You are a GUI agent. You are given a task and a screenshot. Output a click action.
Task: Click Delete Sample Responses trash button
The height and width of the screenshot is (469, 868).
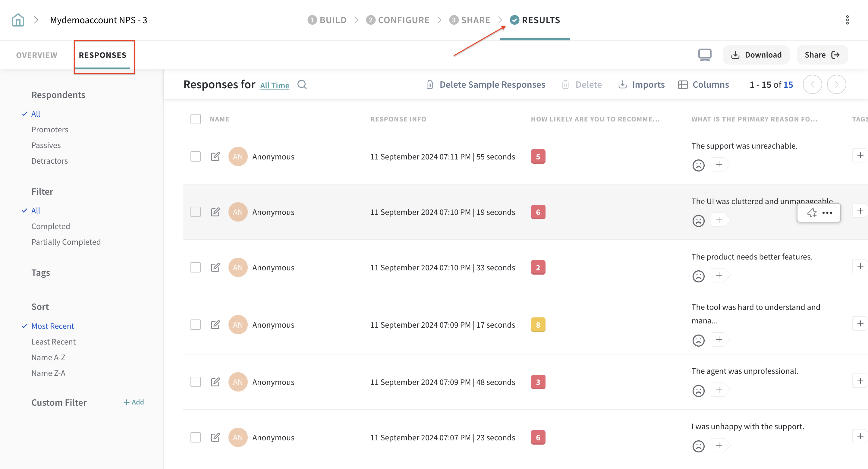click(485, 84)
